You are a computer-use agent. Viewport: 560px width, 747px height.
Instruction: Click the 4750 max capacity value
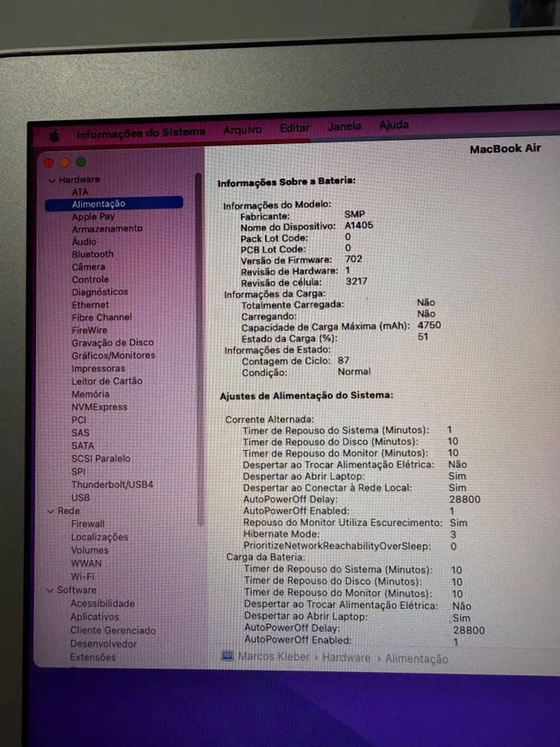point(429,325)
